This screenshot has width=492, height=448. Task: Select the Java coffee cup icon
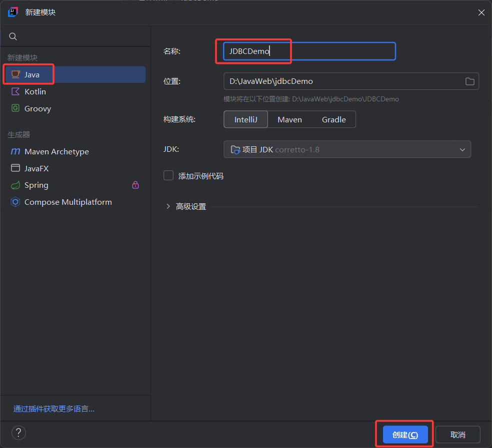pyautogui.click(x=15, y=74)
